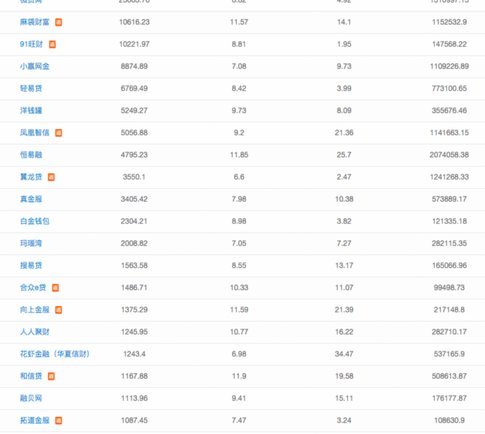Click the orange badge next to 翼龙贷
Screen dimensions: 485x434
point(51,177)
